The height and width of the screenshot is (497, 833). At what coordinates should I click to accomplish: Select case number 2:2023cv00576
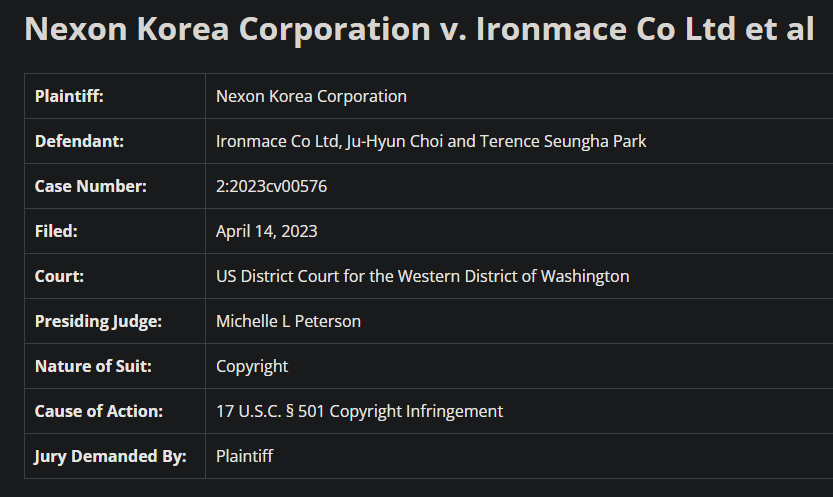(x=271, y=186)
